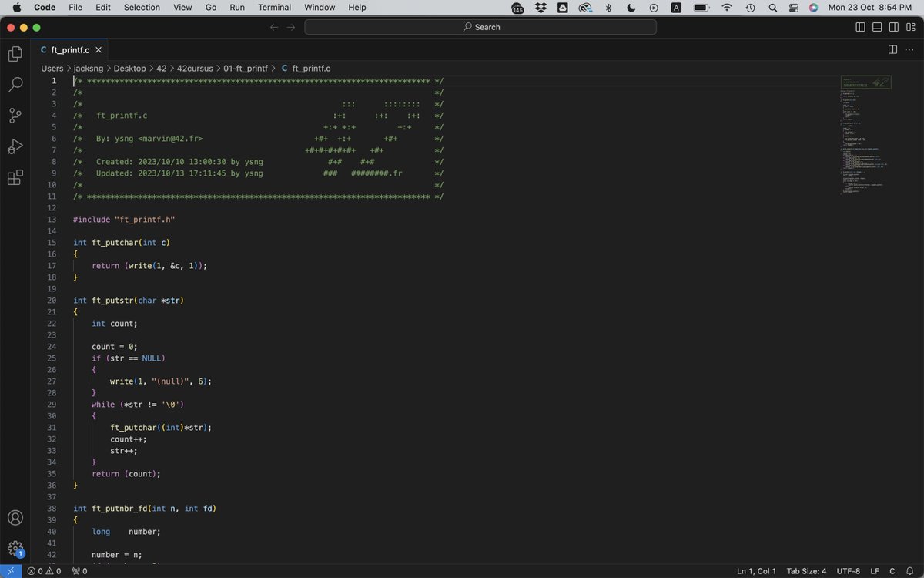
Task: Click the #include "ft_printf.h" line
Action: 124,220
